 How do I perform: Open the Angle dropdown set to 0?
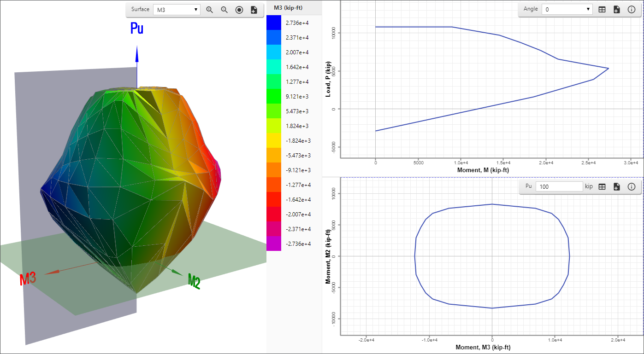(567, 9)
